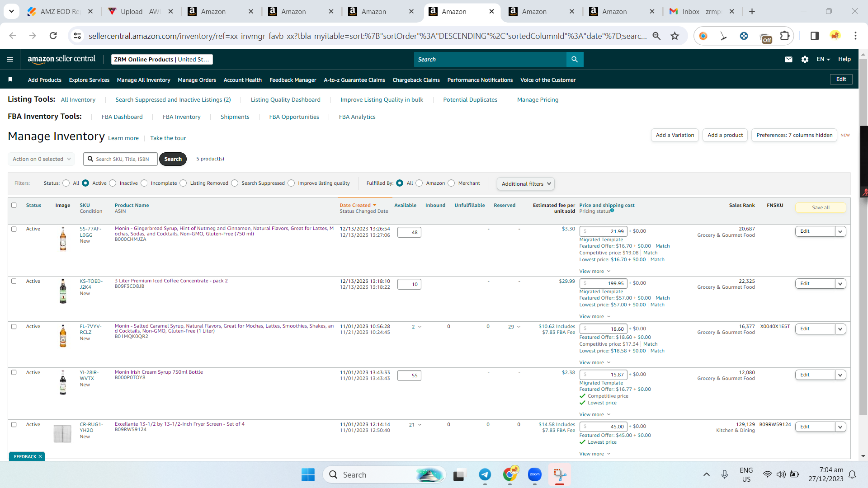The height and width of the screenshot is (488, 868).
Task: Go to Manage Orders
Action: pos(197,80)
